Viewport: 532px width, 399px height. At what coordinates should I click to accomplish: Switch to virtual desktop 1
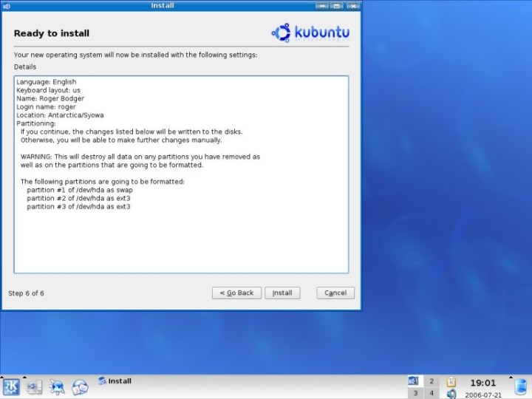[415, 381]
